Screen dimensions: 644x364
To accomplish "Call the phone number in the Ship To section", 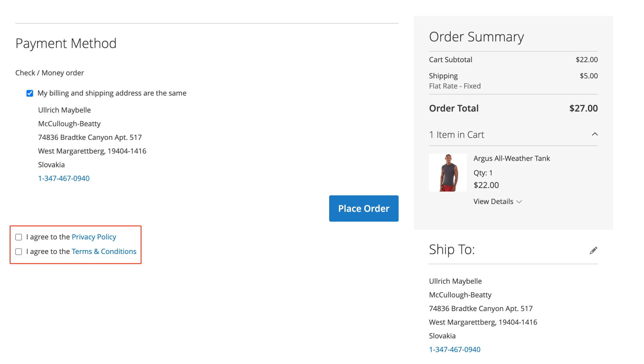I will (455, 349).
